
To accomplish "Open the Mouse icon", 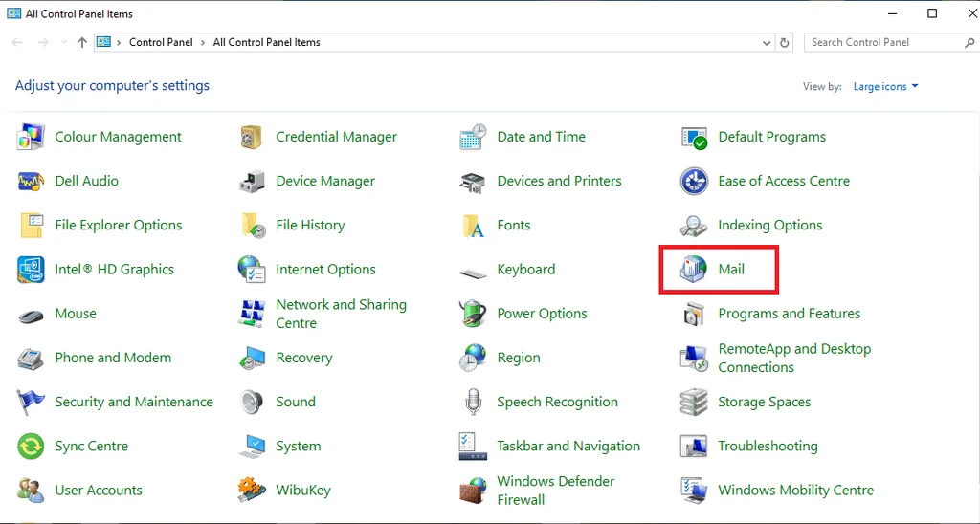I will pyautogui.click(x=31, y=315).
